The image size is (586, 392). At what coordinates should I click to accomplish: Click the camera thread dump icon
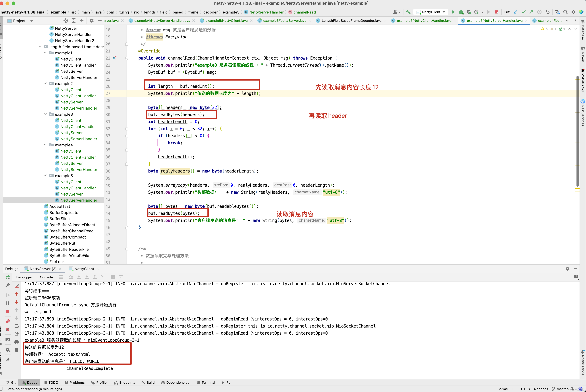8,340
